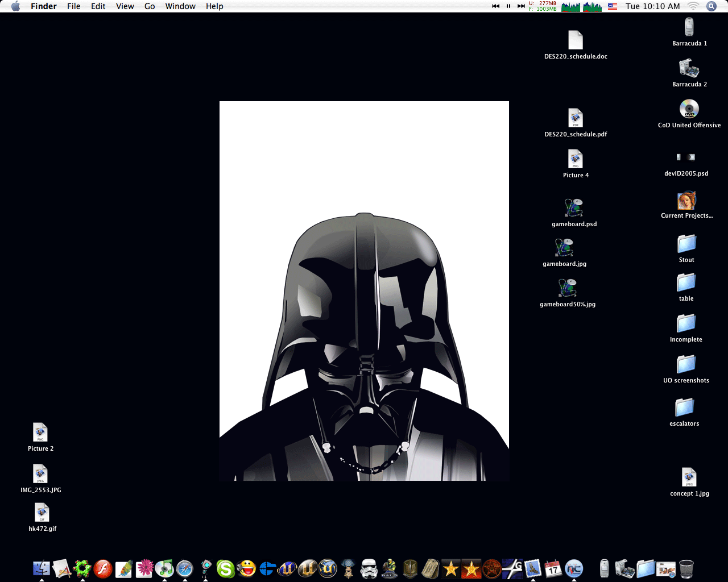Image resolution: width=728 pixels, height=582 pixels.
Task: Open Skype in the dock
Action: pyautogui.click(x=226, y=568)
